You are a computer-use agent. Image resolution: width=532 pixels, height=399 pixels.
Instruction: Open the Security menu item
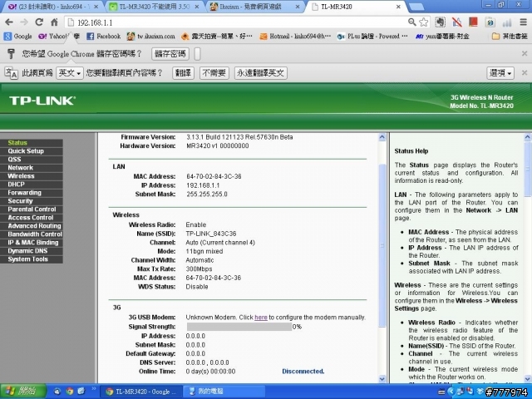point(32,201)
